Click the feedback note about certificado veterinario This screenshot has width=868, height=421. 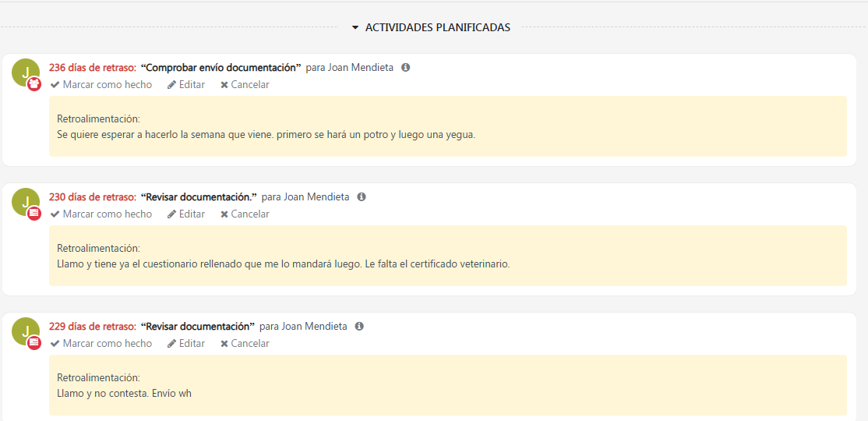283,264
